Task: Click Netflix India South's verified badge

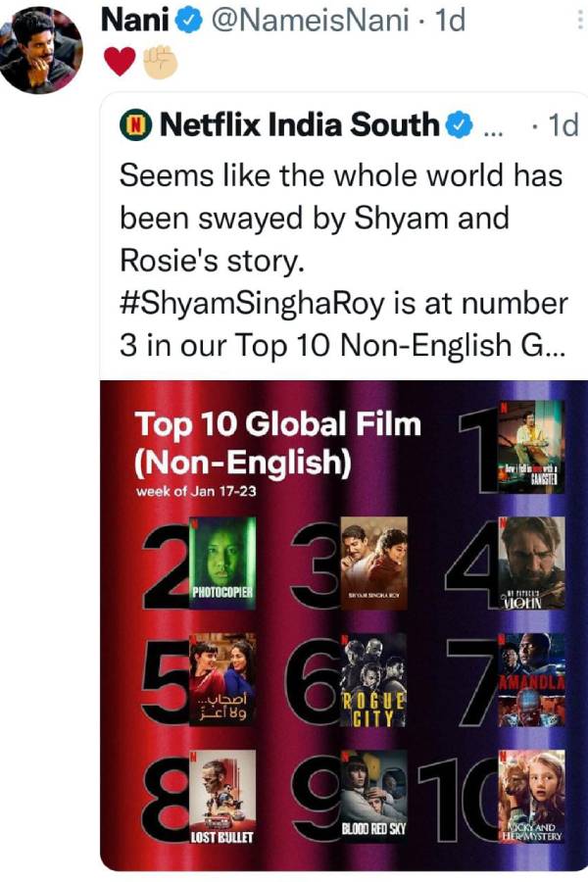Action: click(460, 124)
